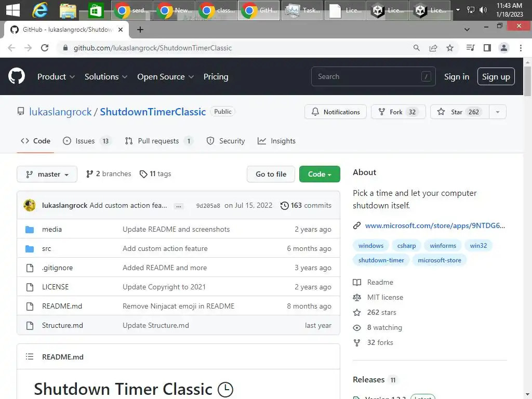Open the Chrome profile avatar
The width and height of the screenshot is (532, 399).
pos(504,48)
